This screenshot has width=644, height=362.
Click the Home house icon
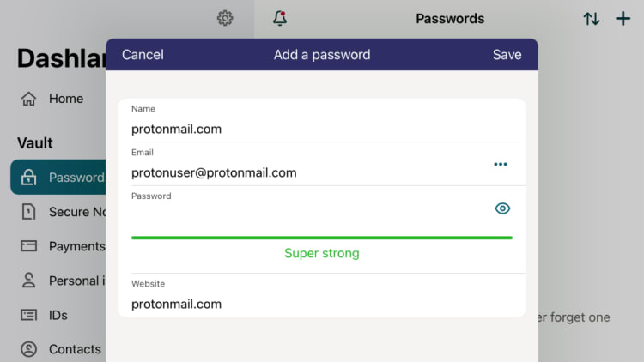[28, 99]
